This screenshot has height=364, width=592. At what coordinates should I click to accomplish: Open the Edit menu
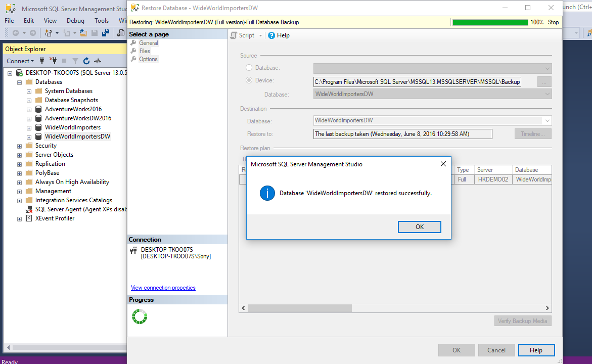click(29, 21)
